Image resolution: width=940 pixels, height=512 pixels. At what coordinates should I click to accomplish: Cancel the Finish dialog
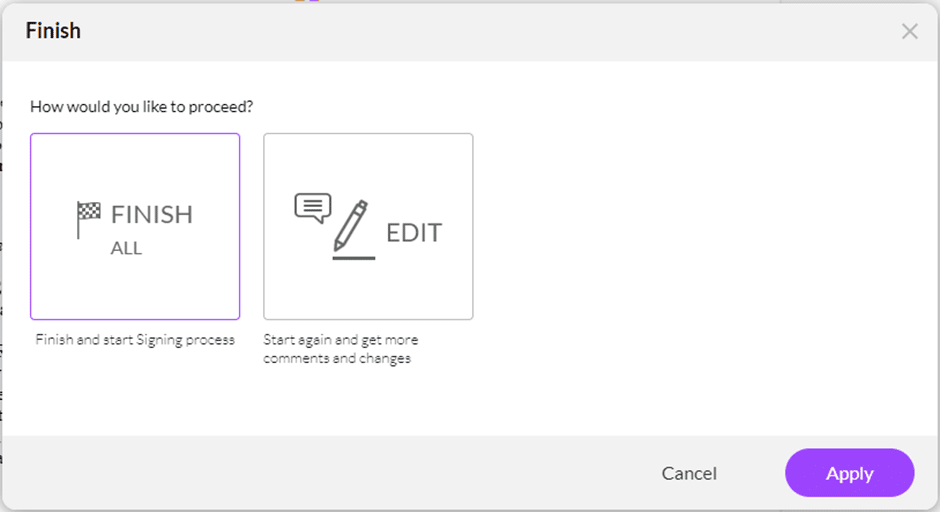click(x=689, y=473)
